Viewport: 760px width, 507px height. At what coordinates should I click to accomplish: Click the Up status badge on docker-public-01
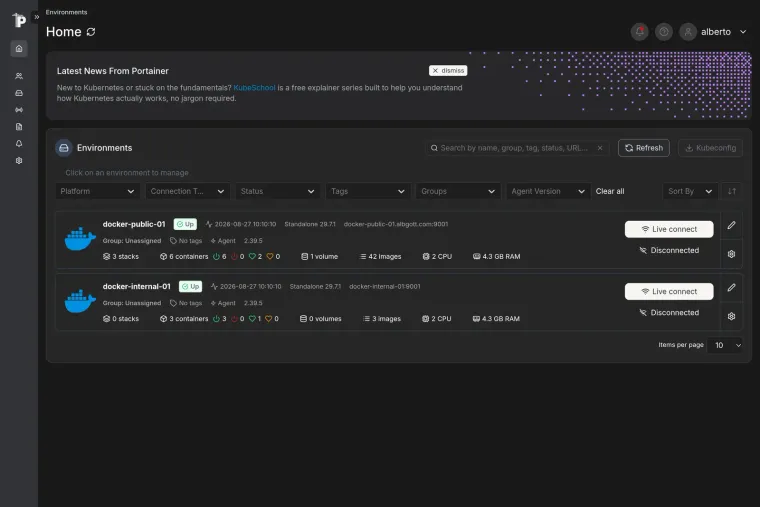185,224
